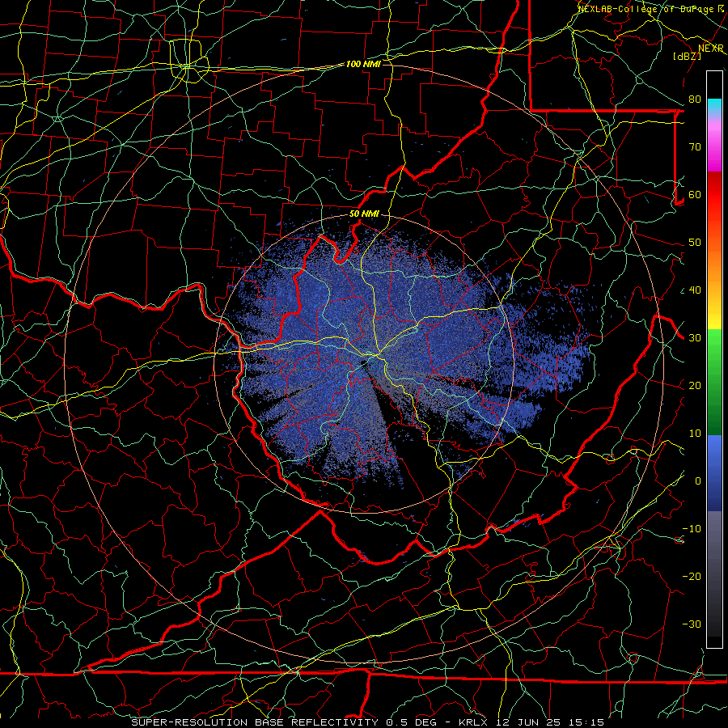Click the 60 value on the dBZ scale

(695, 195)
